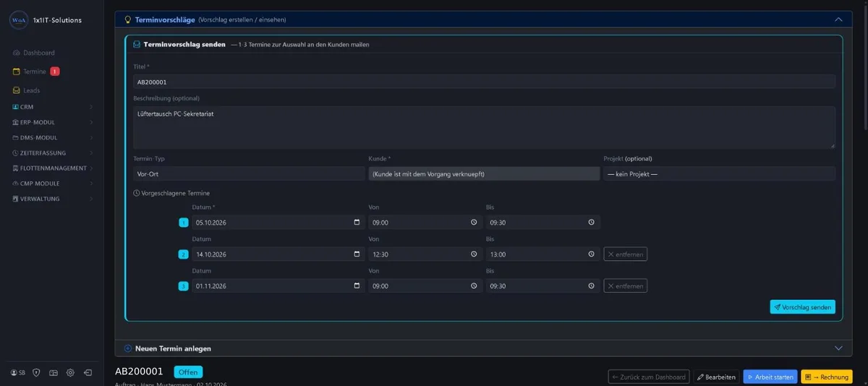Expand the DMS-MODUL sidebar section
The image size is (868, 386).
pos(52,137)
